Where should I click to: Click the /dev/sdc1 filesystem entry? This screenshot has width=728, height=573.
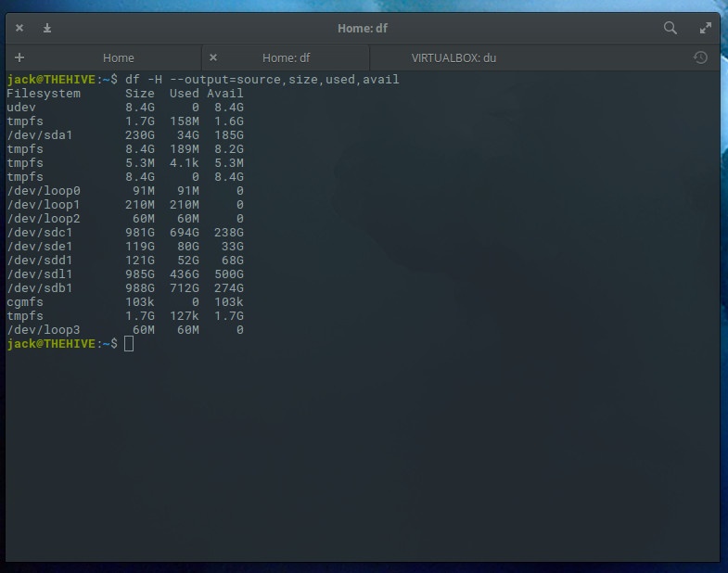tap(40, 233)
